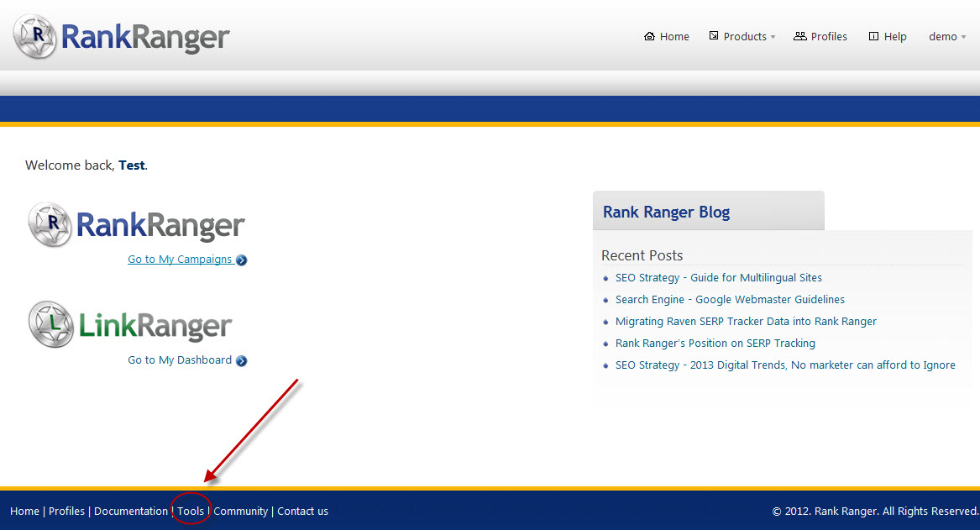The width and height of the screenshot is (980, 530).
Task: Open the post Rank Ranger's Position on SERP Tracking
Action: [715, 344]
